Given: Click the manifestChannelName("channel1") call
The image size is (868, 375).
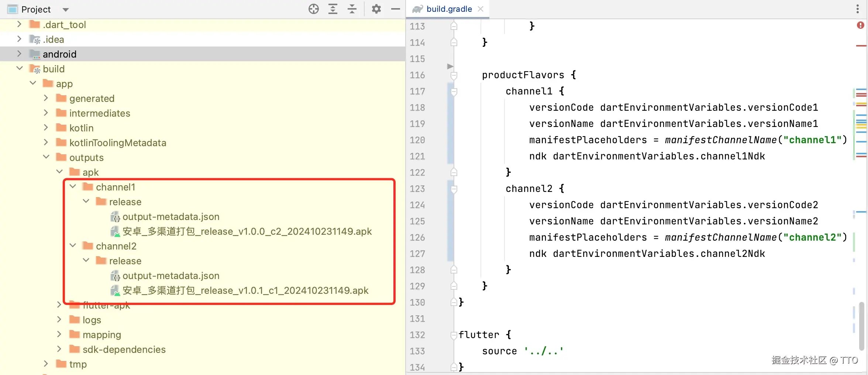Looking at the screenshot, I should pyautogui.click(x=756, y=140).
